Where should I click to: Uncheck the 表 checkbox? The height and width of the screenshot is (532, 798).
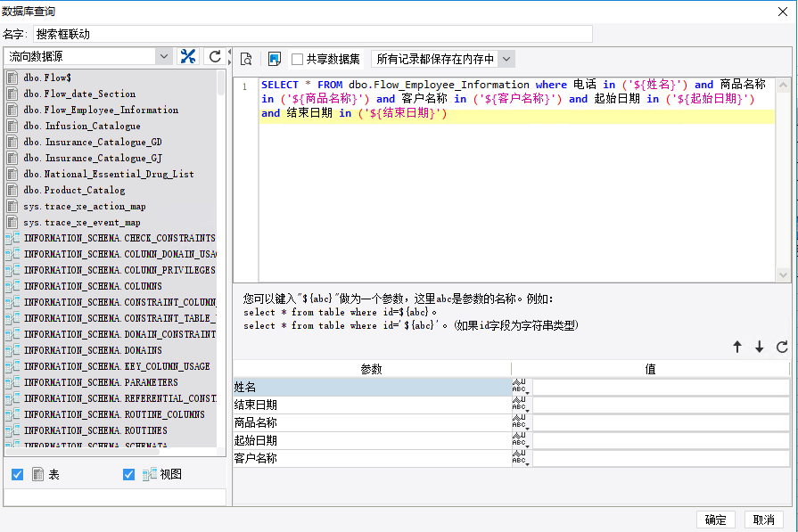(17, 475)
